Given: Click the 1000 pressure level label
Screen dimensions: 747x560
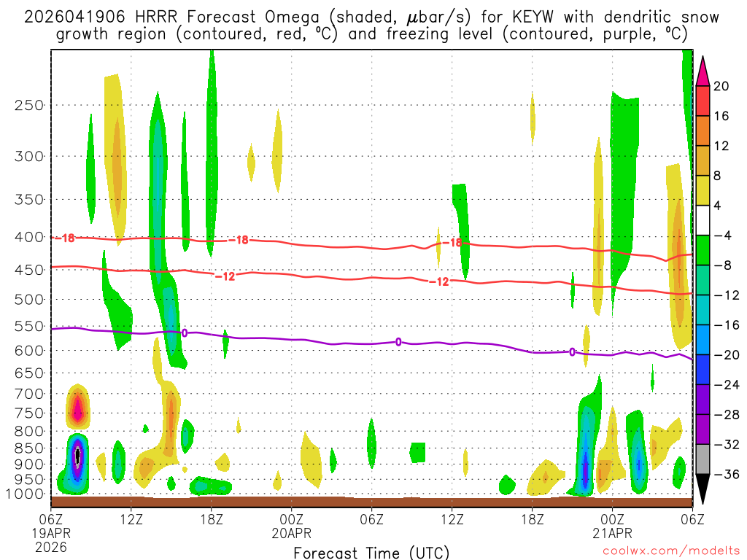Looking at the screenshot, I should pos(26,494).
